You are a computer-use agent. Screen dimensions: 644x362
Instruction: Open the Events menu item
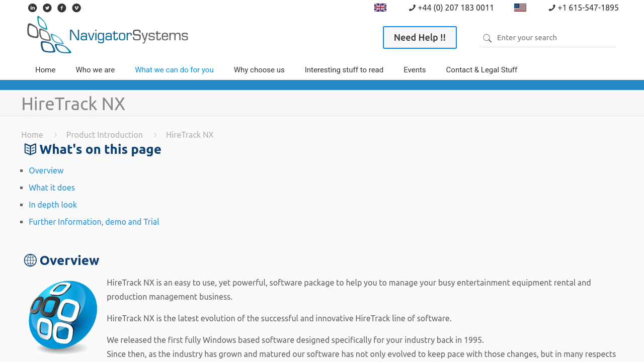click(x=415, y=70)
